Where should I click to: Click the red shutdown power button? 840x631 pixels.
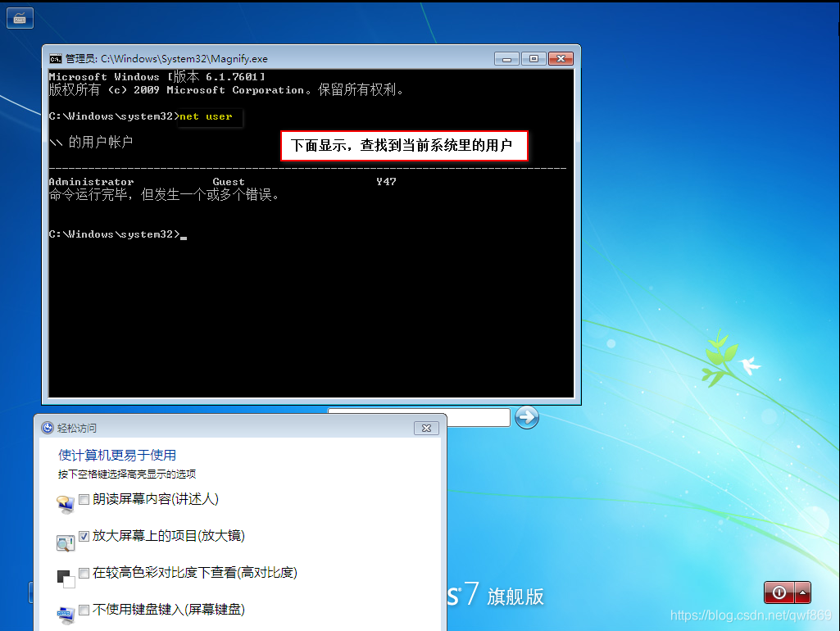click(x=779, y=592)
